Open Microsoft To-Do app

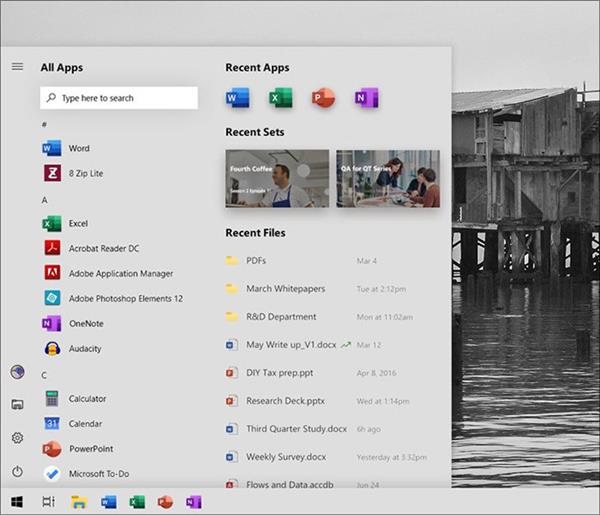click(98, 474)
